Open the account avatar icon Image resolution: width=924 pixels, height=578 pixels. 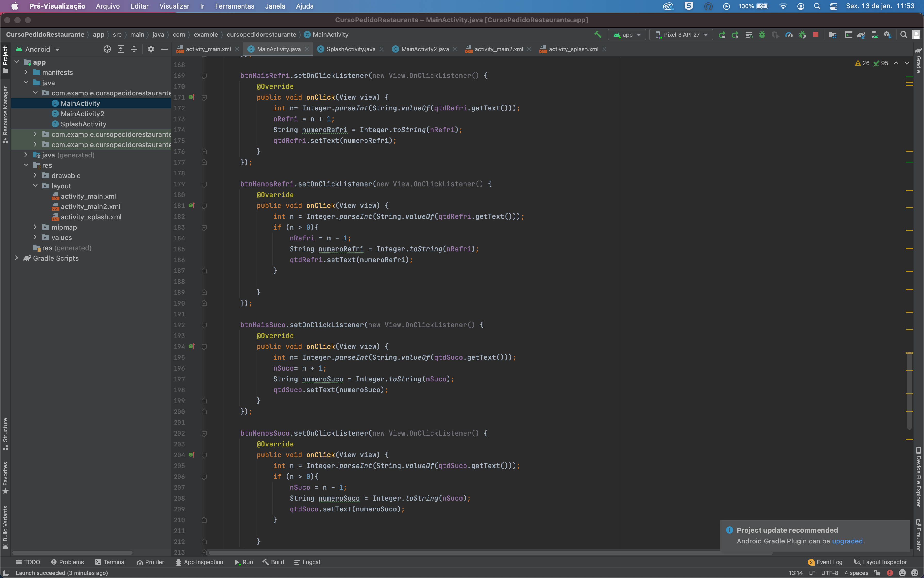coord(916,35)
